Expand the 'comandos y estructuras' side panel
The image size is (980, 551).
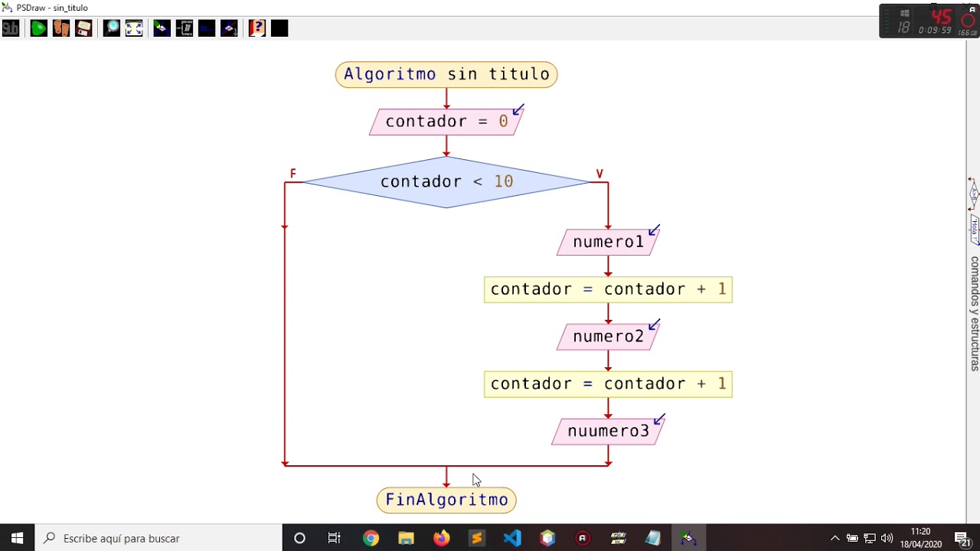tap(974, 314)
